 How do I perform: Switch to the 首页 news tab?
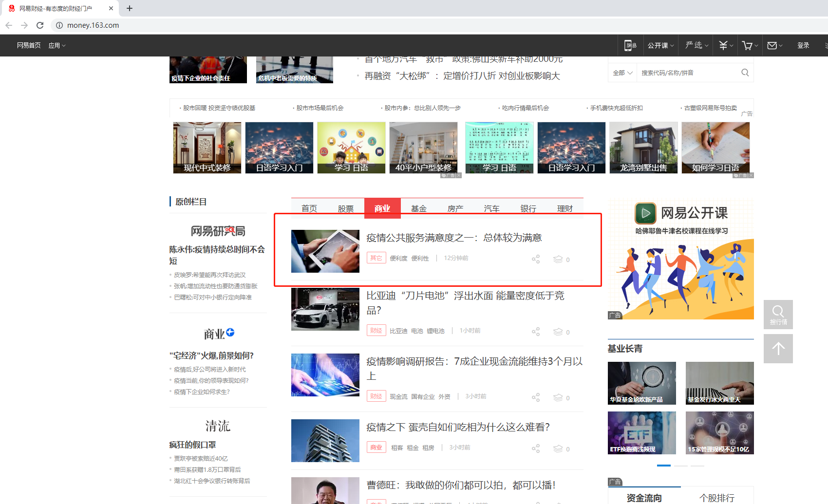point(309,208)
